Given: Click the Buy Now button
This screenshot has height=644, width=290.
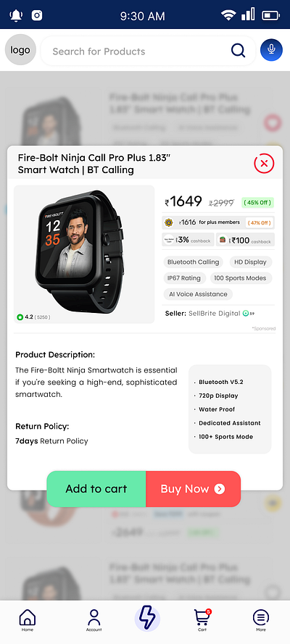Looking at the screenshot, I should (x=193, y=489).
